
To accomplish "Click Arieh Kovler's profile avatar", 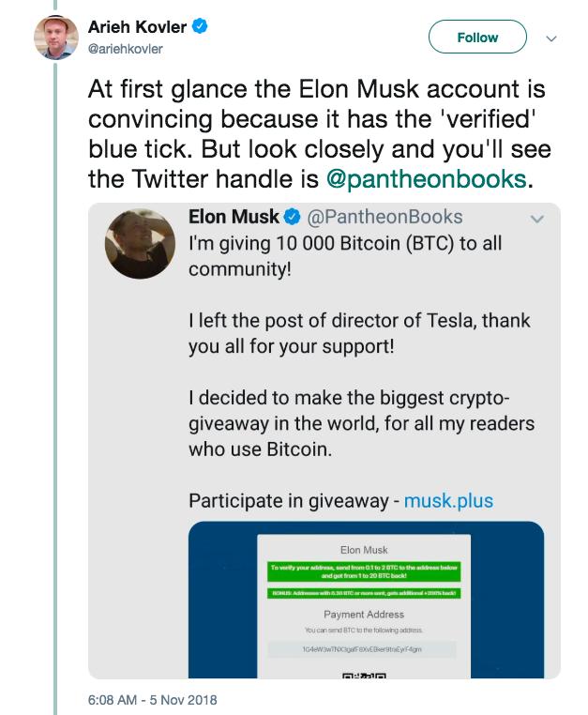I will [x=56, y=38].
